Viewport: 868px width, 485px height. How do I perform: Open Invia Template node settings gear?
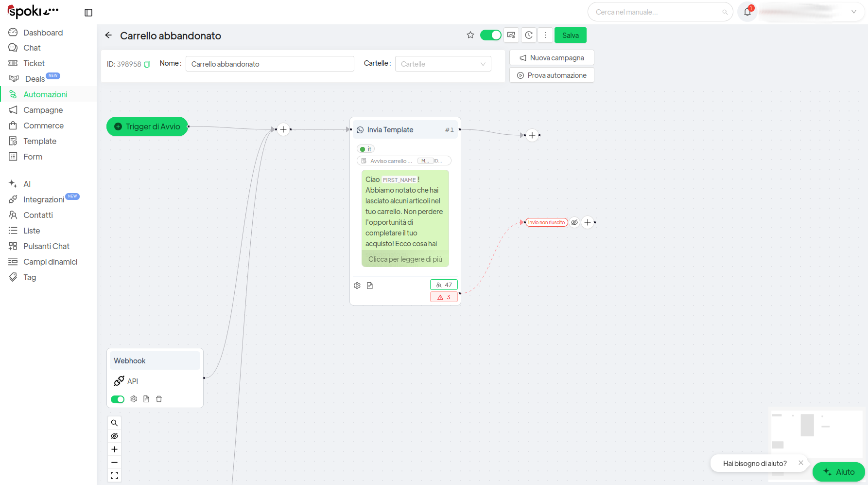click(357, 286)
